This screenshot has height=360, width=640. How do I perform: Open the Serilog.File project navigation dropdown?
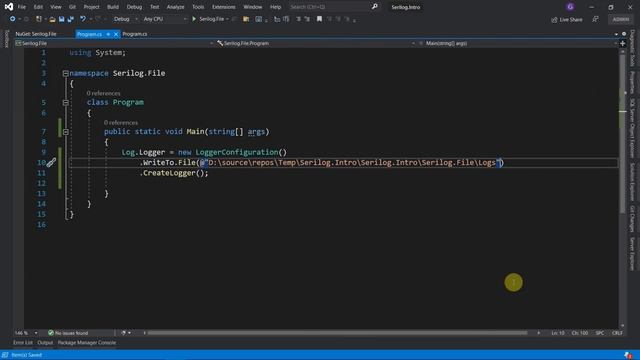[x=114, y=43]
